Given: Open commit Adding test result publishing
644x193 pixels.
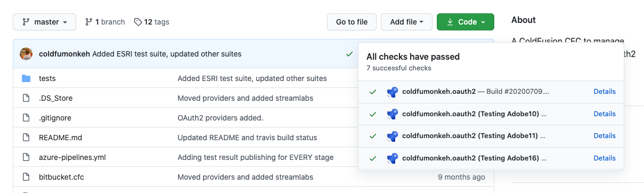Looking at the screenshot, I should [x=256, y=157].
